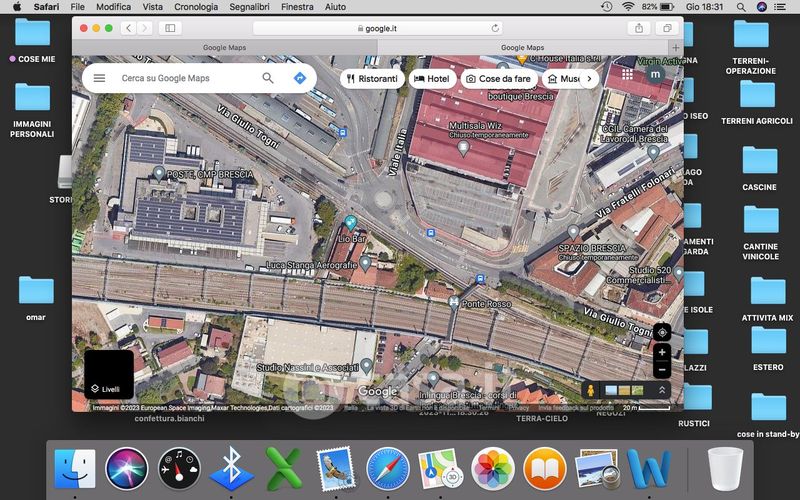
Task: Open the Cronologia menu
Action: coord(196,7)
